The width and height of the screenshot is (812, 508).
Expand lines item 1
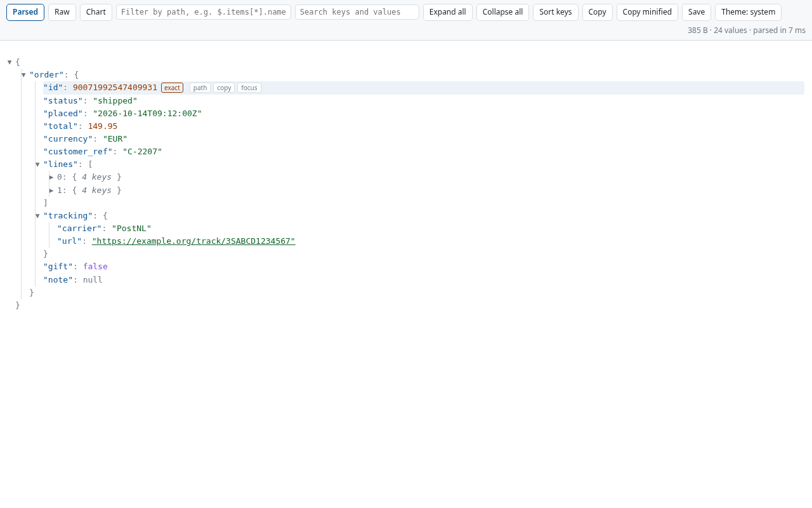tap(51, 190)
